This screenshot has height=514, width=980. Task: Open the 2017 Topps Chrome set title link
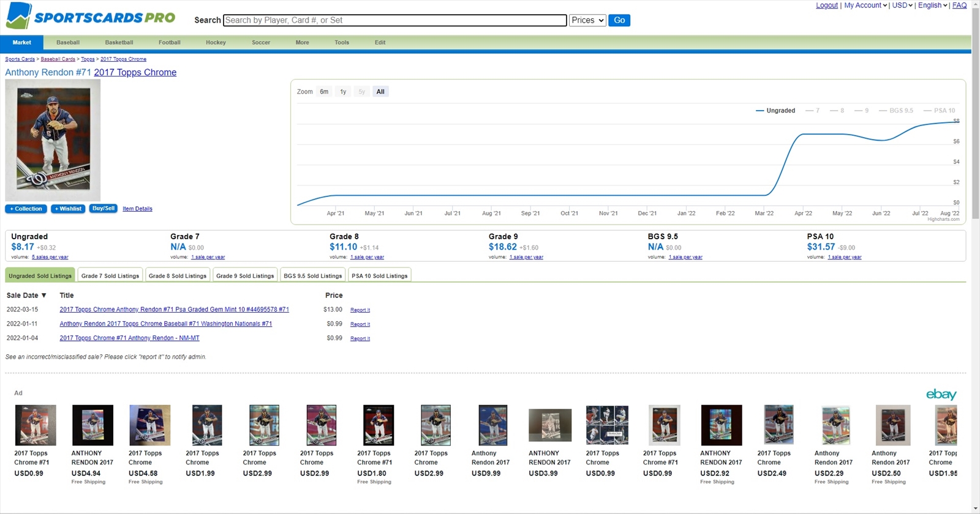click(135, 72)
